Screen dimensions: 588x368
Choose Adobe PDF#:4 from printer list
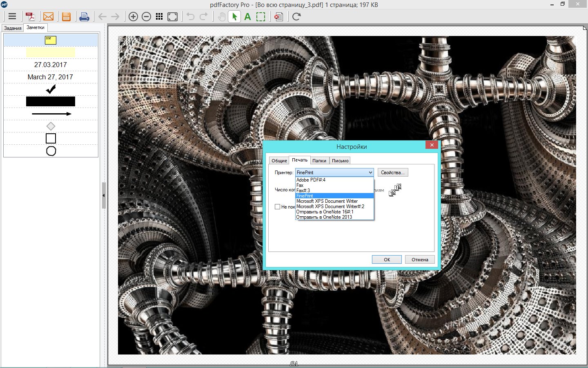pyautogui.click(x=334, y=180)
